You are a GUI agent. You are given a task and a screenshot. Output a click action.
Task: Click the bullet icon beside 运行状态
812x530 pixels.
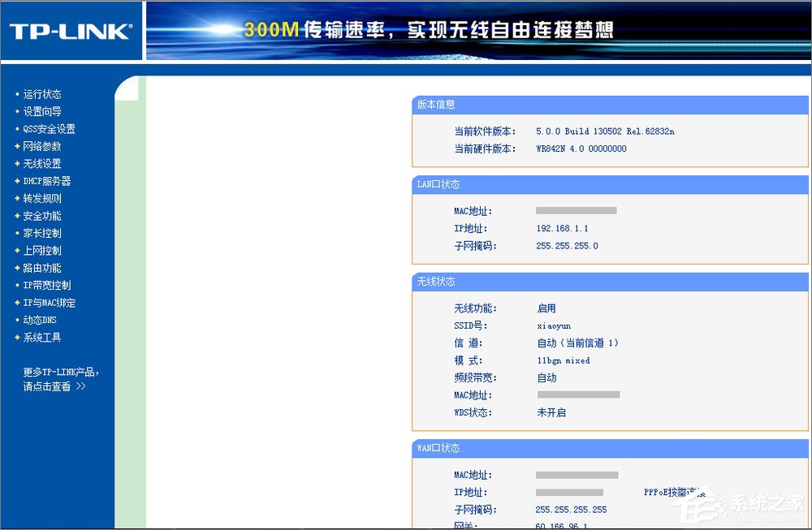click(x=18, y=93)
